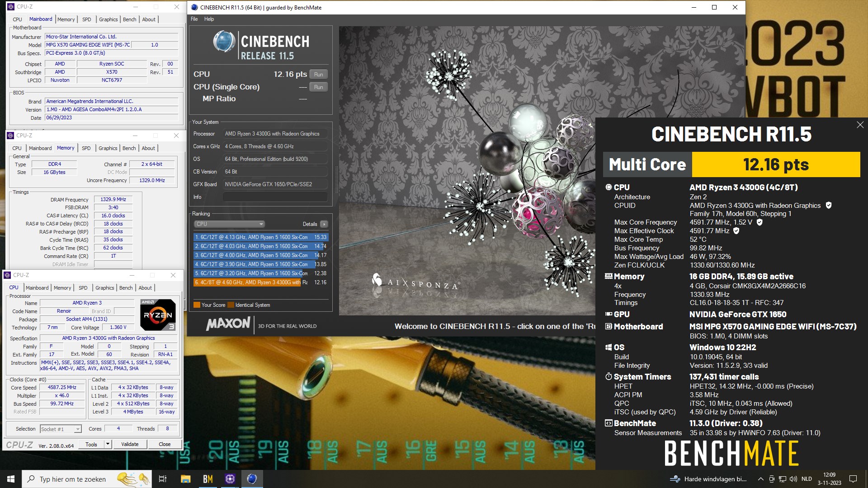Viewport: 868px width, 488px height.
Task: Toggle ranking Details arrow button
Action: (324, 224)
